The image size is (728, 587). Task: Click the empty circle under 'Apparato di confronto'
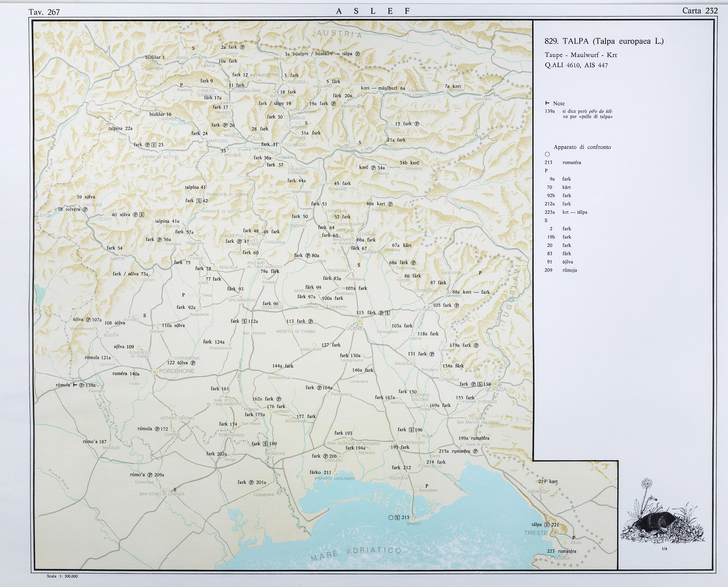pyautogui.click(x=547, y=154)
